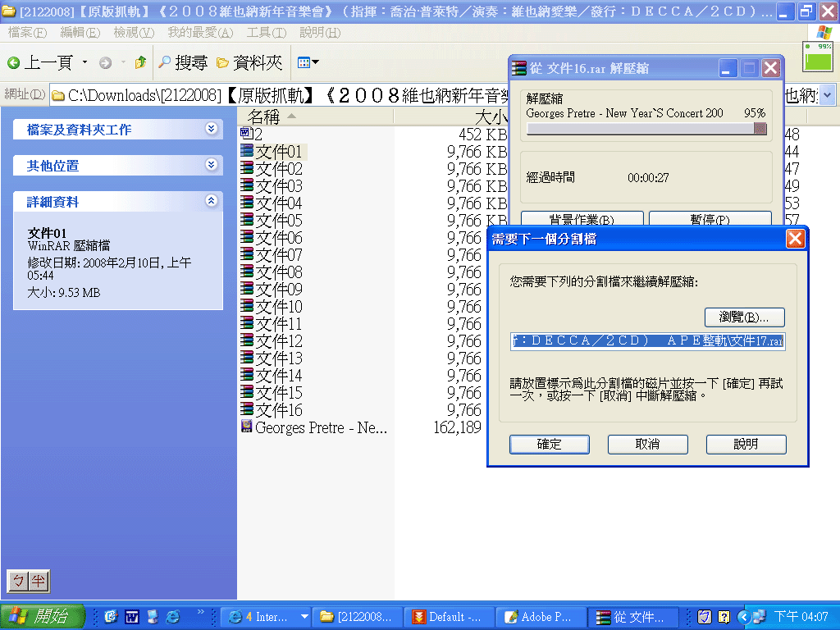The height and width of the screenshot is (630, 840).
Task: Select the 文件14 file name
Action: coord(279,375)
